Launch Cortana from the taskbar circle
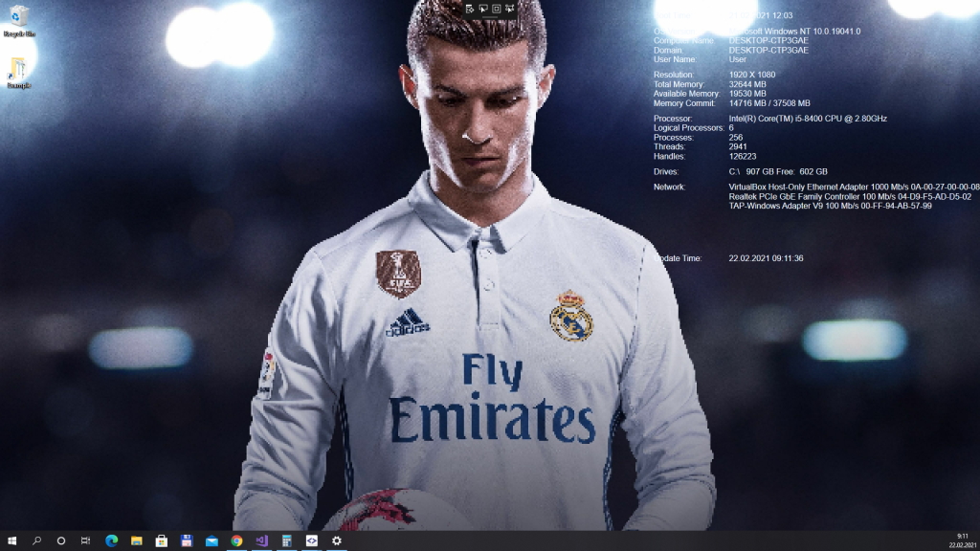980x551 pixels. coord(60,541)
